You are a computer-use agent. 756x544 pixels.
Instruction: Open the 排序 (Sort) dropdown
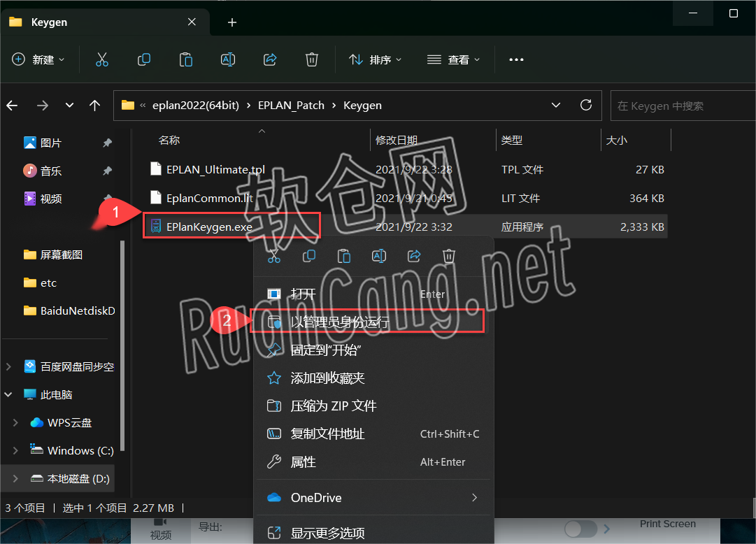point(376,59)
